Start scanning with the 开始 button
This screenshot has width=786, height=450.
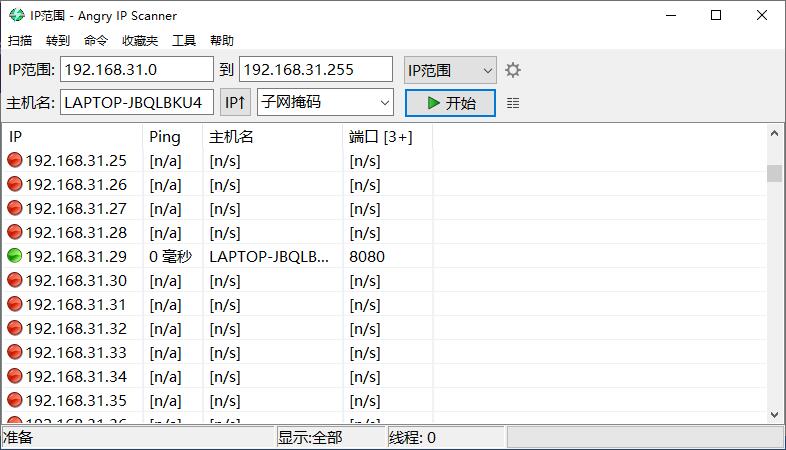450,103
